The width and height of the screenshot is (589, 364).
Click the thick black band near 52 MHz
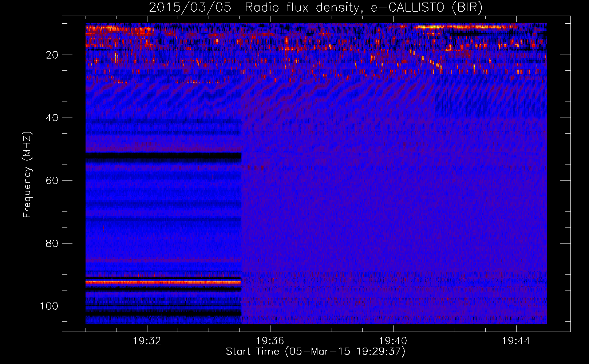(163, 157)
